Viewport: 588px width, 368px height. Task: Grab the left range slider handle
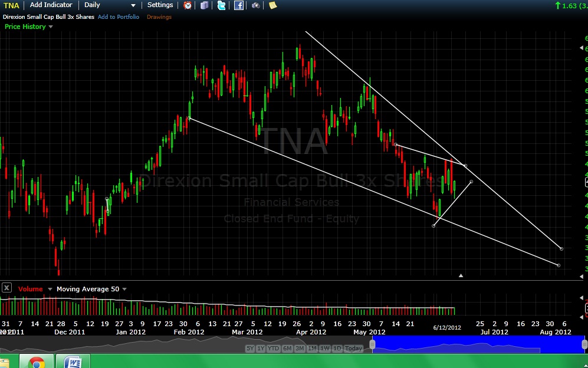pyautogui.click(x=372, y=344)
